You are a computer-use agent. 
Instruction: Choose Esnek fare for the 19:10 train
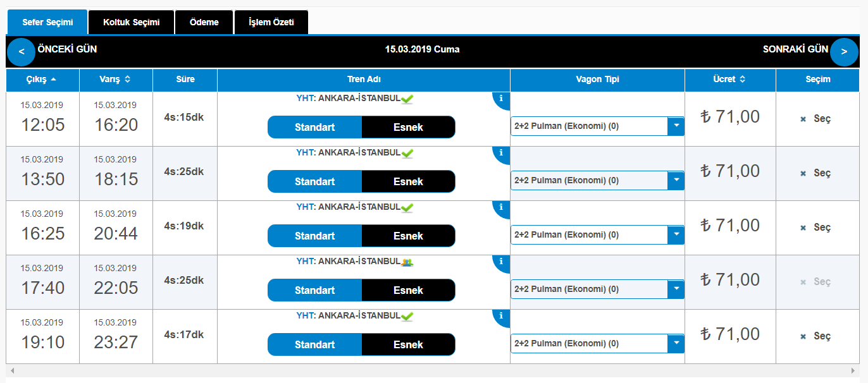pyautogui.click(x=408, y=344)
